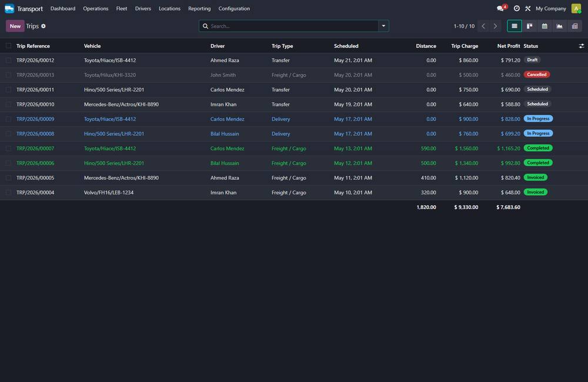
Task: Go to the Dashboard menu
Action: [63, 8]
